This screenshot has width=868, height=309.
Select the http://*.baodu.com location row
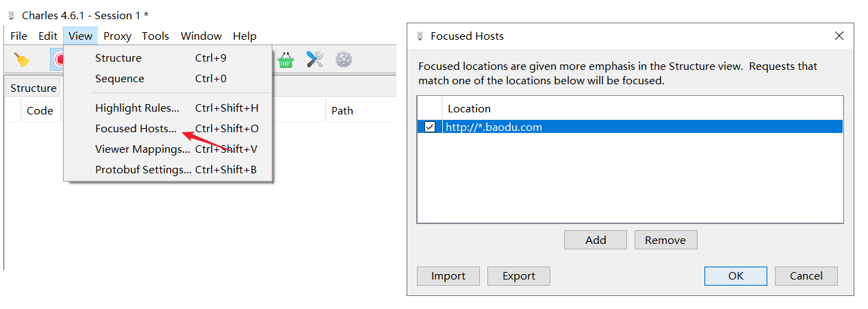tap(630, 127)
